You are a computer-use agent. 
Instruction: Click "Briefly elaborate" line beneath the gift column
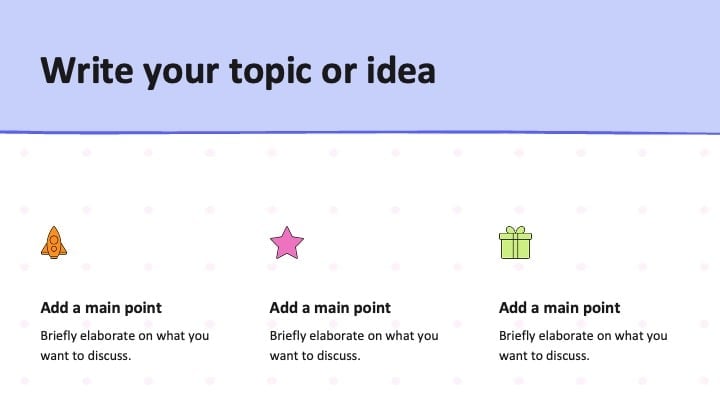tap(583, 336)
